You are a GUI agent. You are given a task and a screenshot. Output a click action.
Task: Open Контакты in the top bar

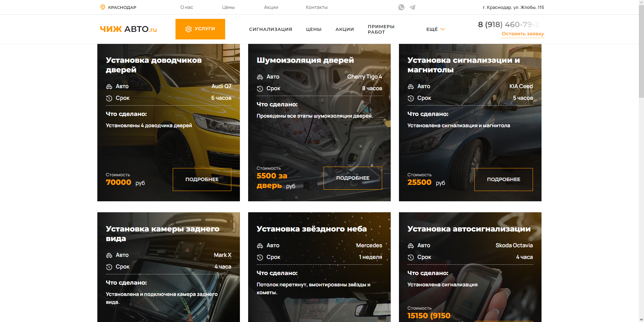(x=317, y=7)
